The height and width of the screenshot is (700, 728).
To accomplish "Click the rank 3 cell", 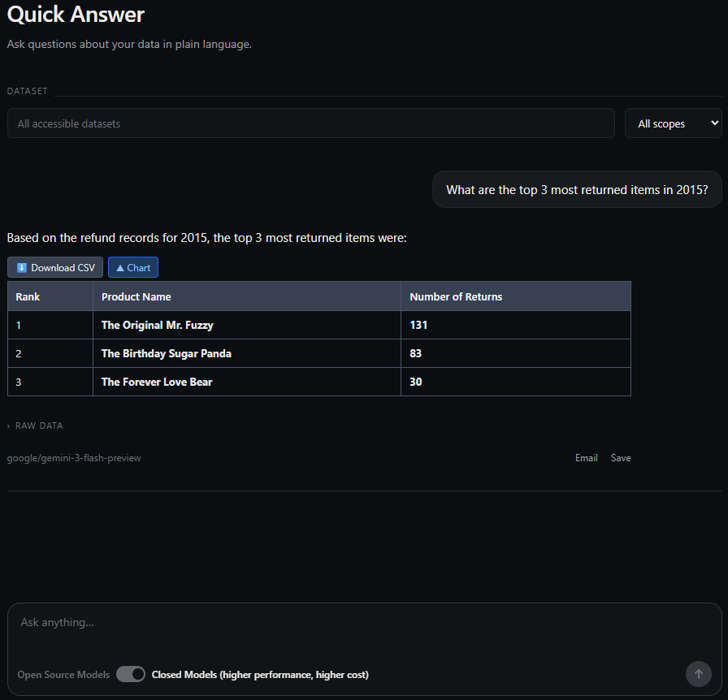I will pos(50,382).
